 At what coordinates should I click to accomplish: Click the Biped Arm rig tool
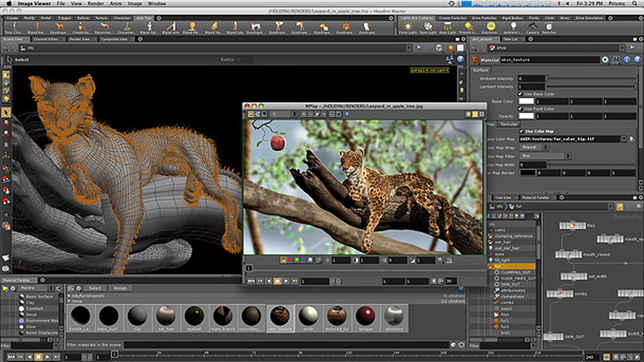coord(171,27)
